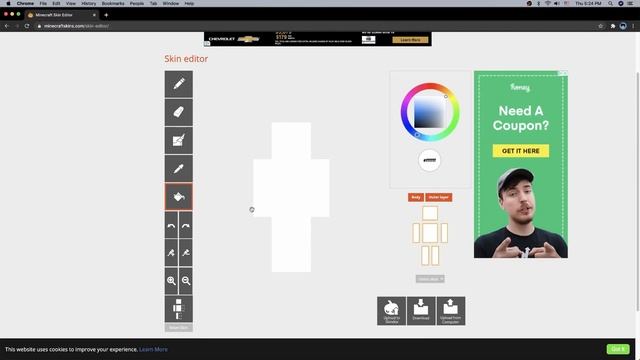Toggle the right leg part in body selector
The width and height of the screenshot is (640, 360).
coord(435,256)
